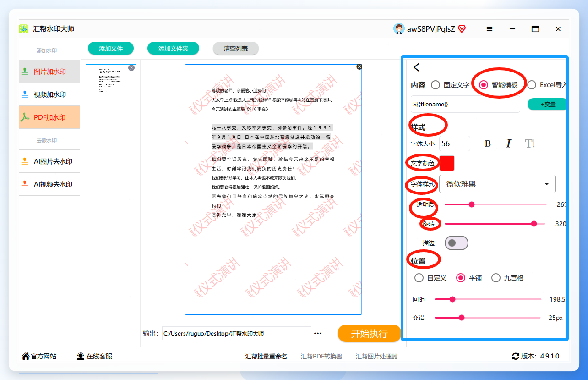
Task: Select the 智能模板 radio option
Action: tap(498, 85)
